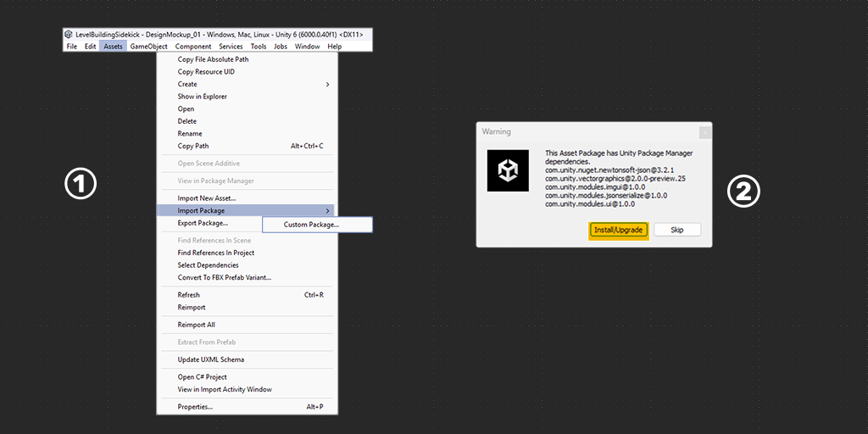868x434 pixels.
Task: Expand the Import Package submenu
Action: point(246,211)
